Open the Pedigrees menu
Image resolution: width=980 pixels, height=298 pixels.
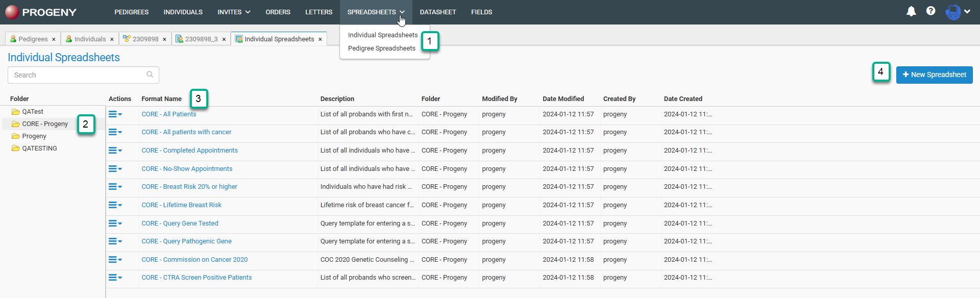pos(132,12)
